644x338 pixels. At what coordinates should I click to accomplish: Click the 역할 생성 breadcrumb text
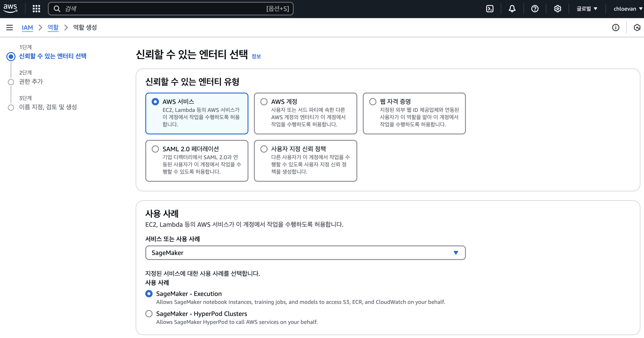pyautogui.click(x=85, y=28)
